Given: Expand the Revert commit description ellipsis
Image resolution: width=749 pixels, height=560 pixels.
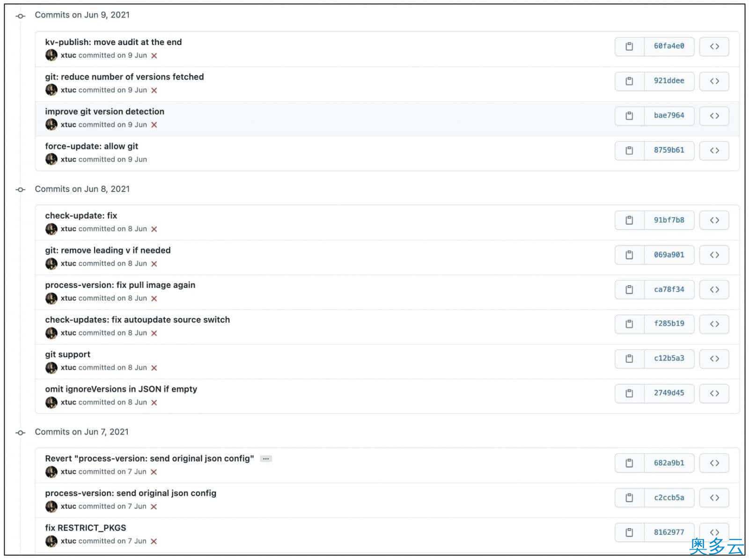Looking at the screenshot, I should click(266, 459).
